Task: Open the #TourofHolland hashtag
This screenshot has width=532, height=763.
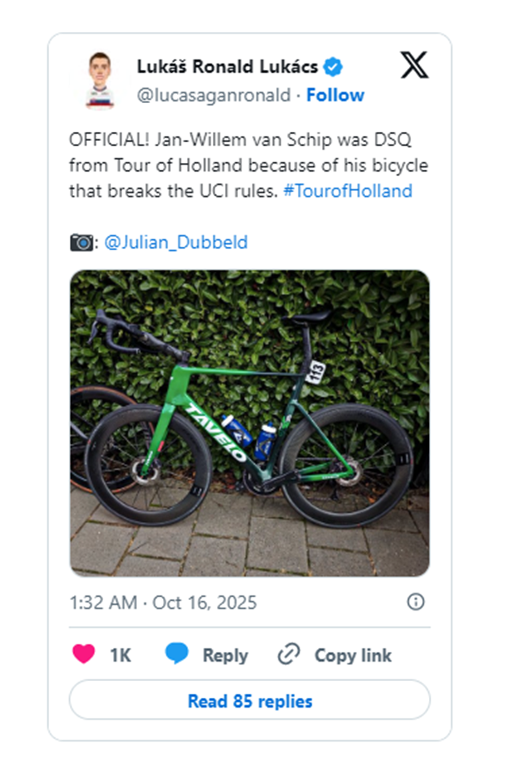Action: [x=347, y=191]
